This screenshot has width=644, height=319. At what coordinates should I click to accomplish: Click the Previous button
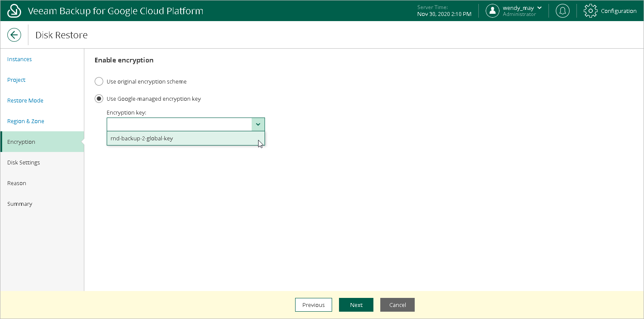point(314,305)
